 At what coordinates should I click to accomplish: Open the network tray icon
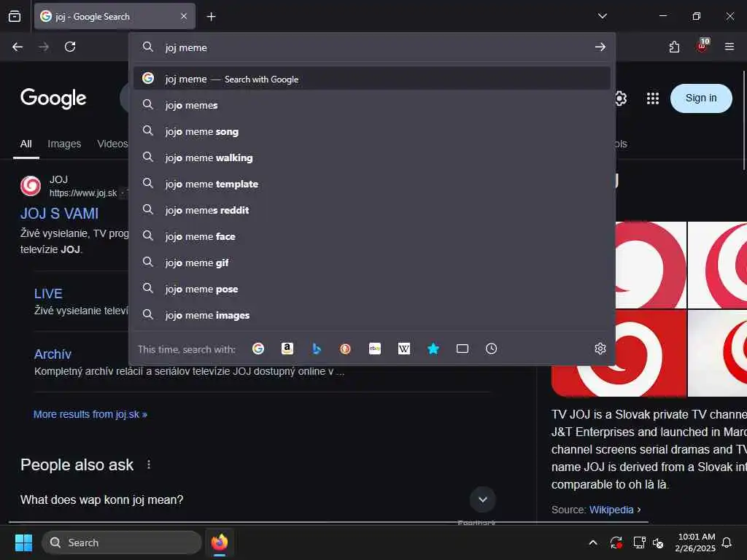(639, 542)
